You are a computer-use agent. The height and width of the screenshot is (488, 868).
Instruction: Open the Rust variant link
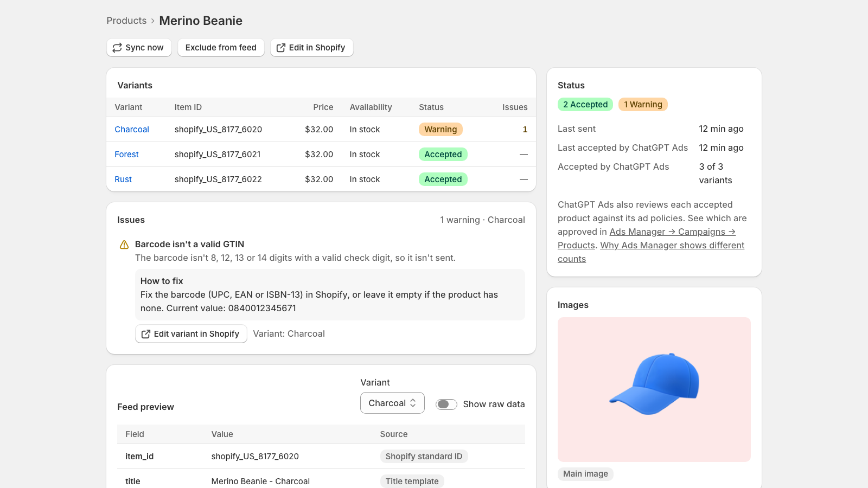pos(123,179)
